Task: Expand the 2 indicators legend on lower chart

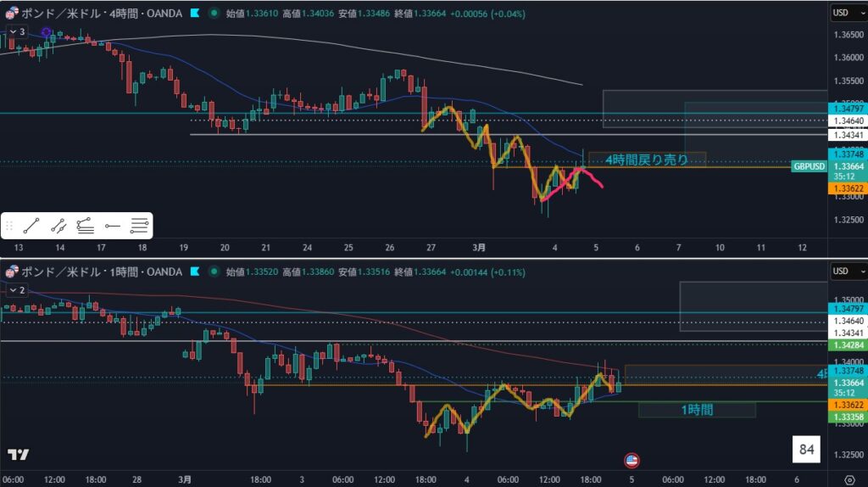Action: click(x=17, y=290)
